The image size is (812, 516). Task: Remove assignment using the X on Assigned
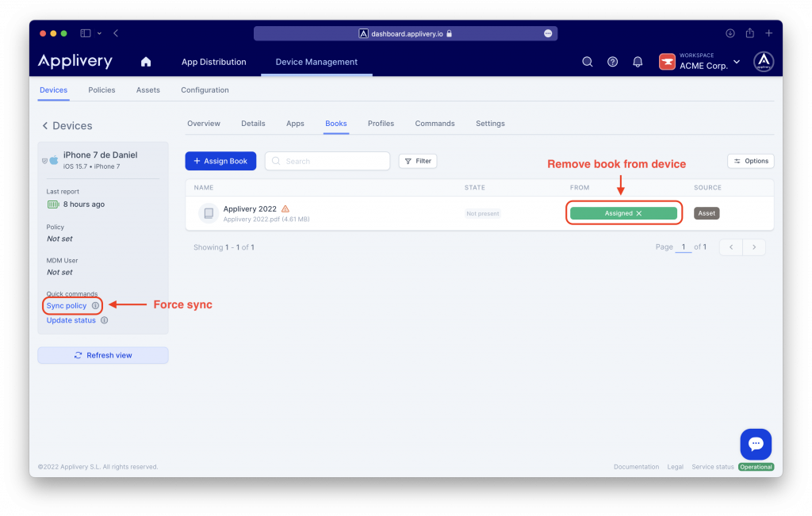point(639,213)
